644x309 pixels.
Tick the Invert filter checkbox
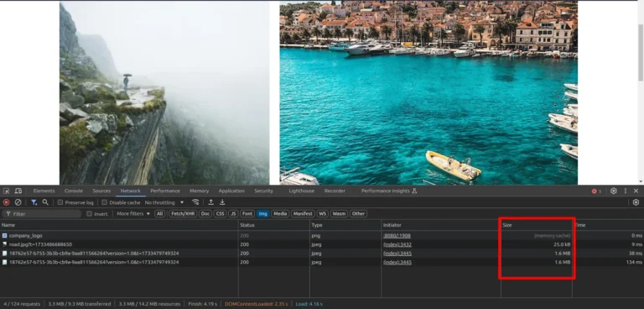[x=89, y=214]
